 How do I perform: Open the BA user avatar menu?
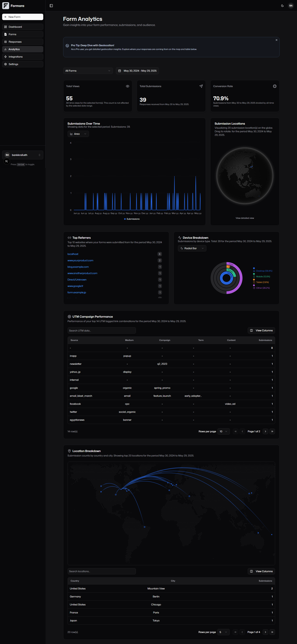(x=290, y=6)
